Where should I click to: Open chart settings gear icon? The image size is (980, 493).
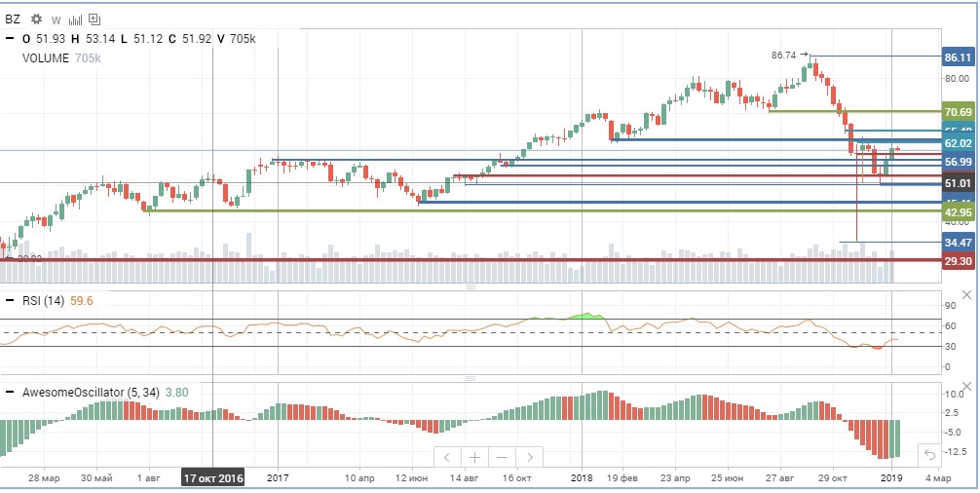pos(37,19)
